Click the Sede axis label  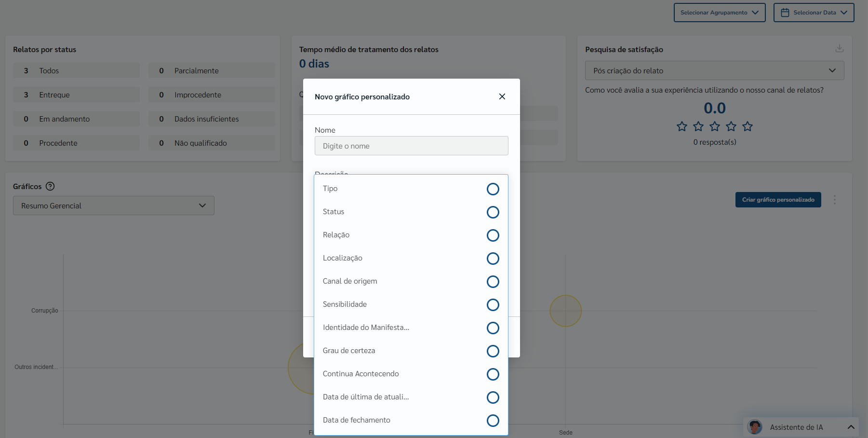pyautogui.click(x=566, y=433)
